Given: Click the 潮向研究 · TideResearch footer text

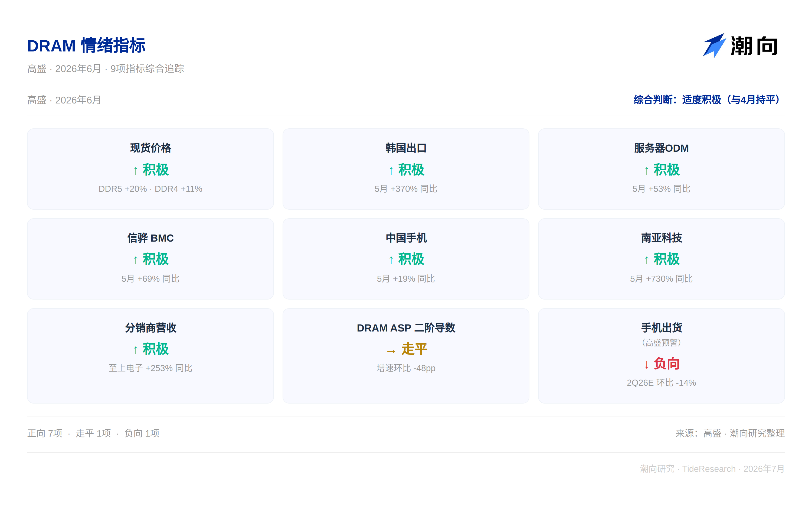Looking at the screenshot, I should pos(712,469).
